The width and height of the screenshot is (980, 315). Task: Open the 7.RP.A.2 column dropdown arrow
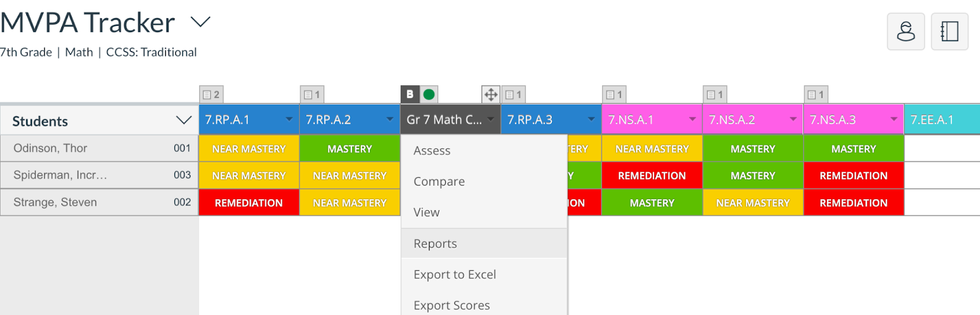point(390,120)
